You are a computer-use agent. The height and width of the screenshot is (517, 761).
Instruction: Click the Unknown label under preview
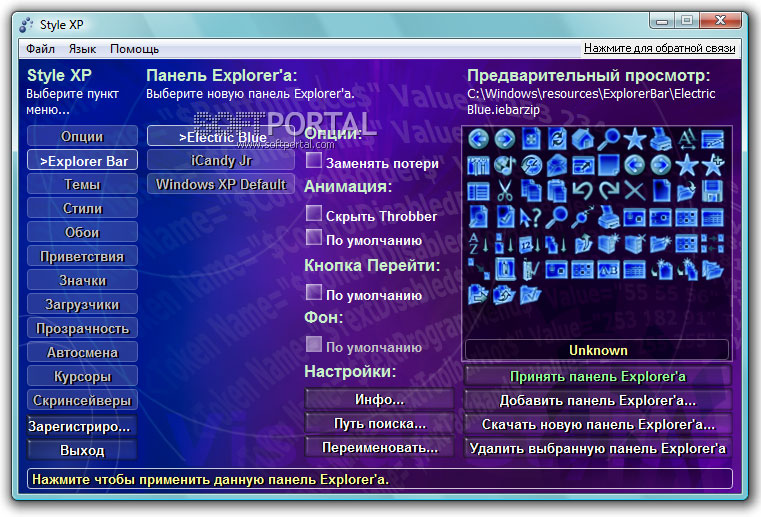597,350
